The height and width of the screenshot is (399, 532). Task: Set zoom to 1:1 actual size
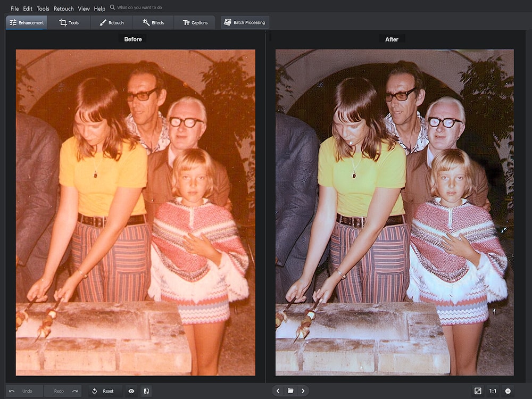[x=493, y=391]
